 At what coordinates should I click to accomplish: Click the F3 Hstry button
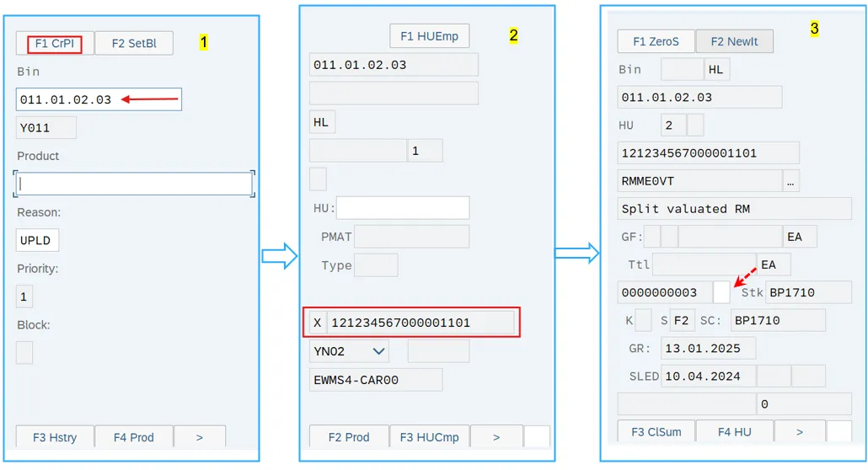55,437
